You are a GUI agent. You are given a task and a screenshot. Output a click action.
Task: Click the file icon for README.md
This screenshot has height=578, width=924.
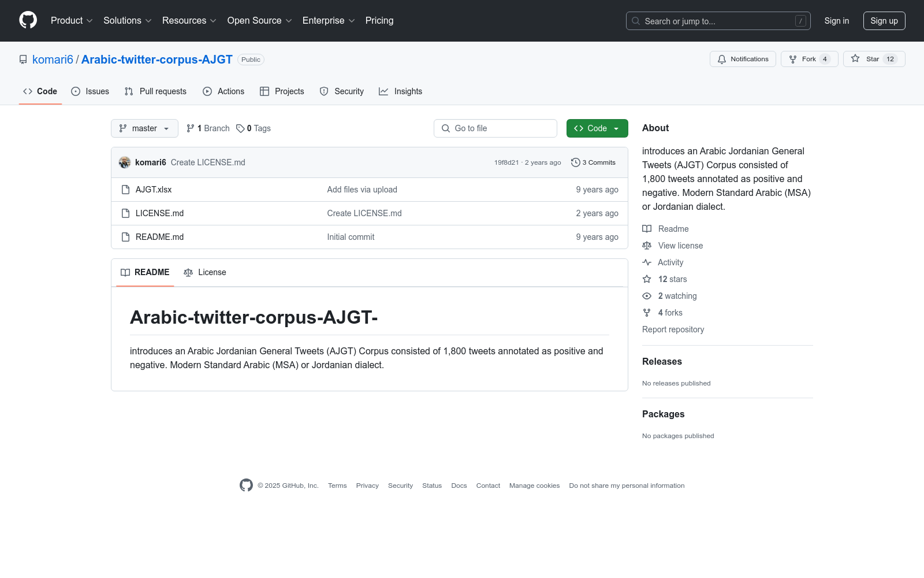point(125,237)
